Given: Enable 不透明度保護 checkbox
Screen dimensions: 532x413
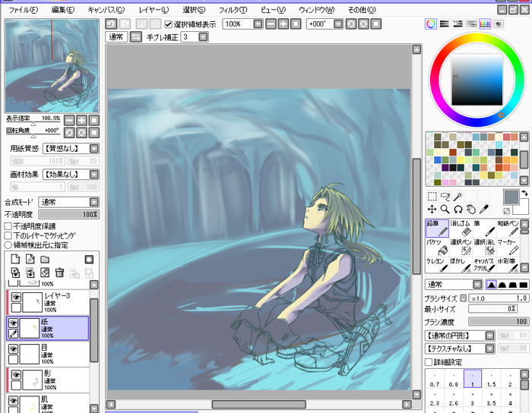Looking at the screenshot, I should (x=8, y=226).
